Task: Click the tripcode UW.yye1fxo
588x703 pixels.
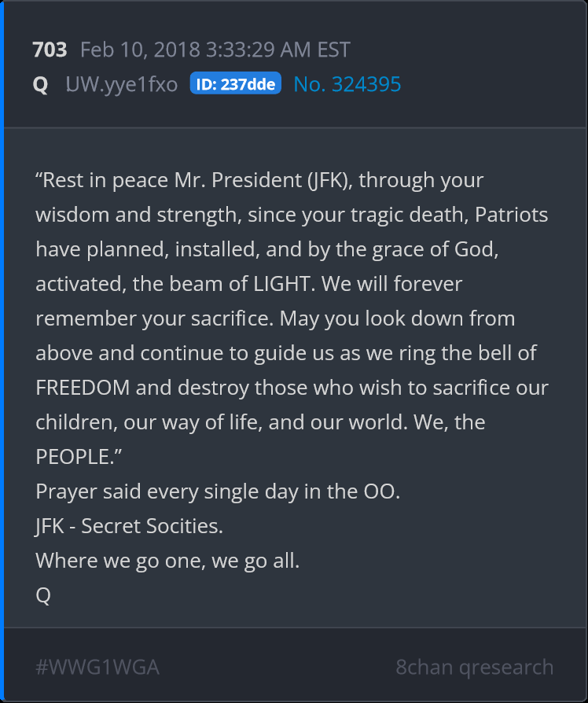Action: pos(121,84)
